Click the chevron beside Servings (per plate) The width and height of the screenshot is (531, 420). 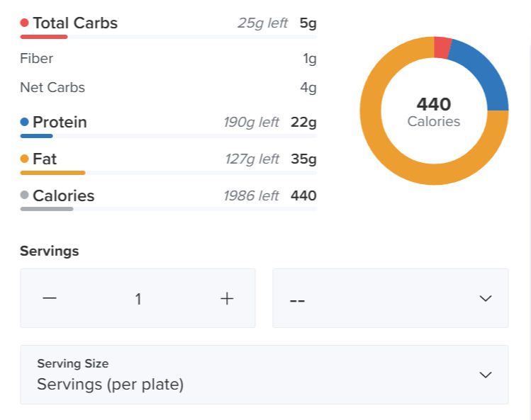coord(486,375)
